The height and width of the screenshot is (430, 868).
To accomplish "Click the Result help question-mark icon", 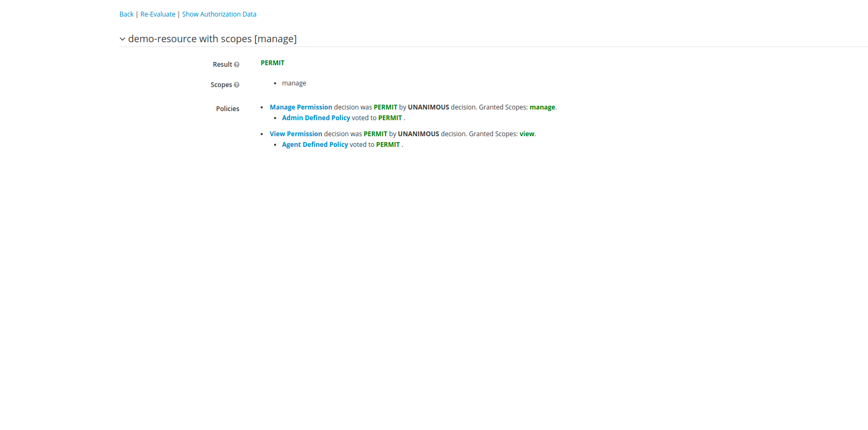I will (x=237, y=65).
